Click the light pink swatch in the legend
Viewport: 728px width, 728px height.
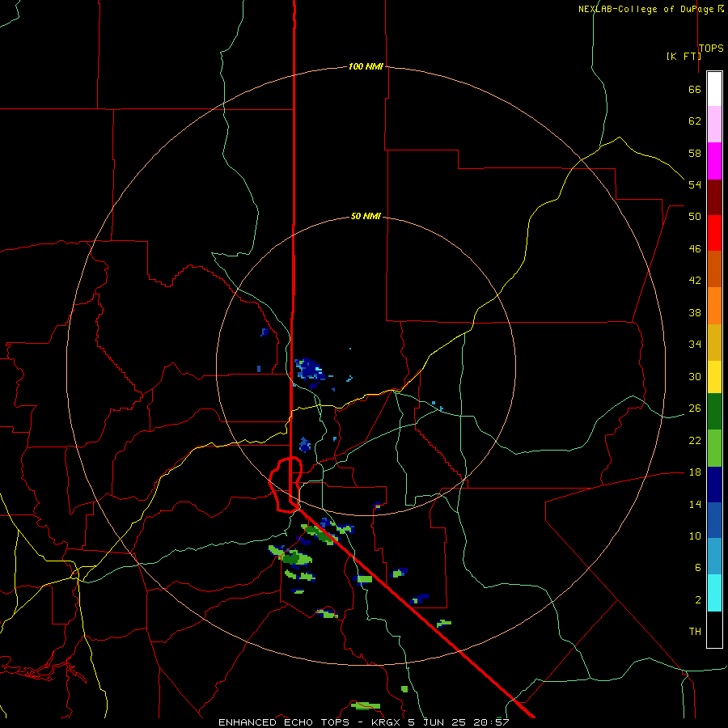point(714,124)
